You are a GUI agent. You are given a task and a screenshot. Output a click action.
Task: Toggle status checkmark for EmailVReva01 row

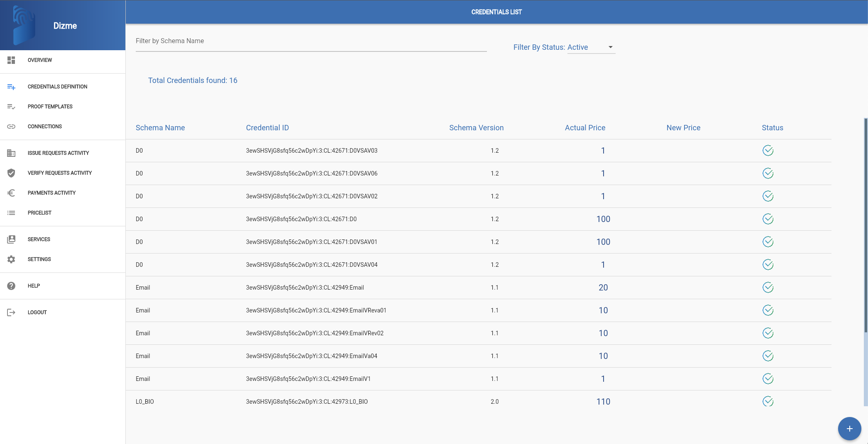coord(768,310)
